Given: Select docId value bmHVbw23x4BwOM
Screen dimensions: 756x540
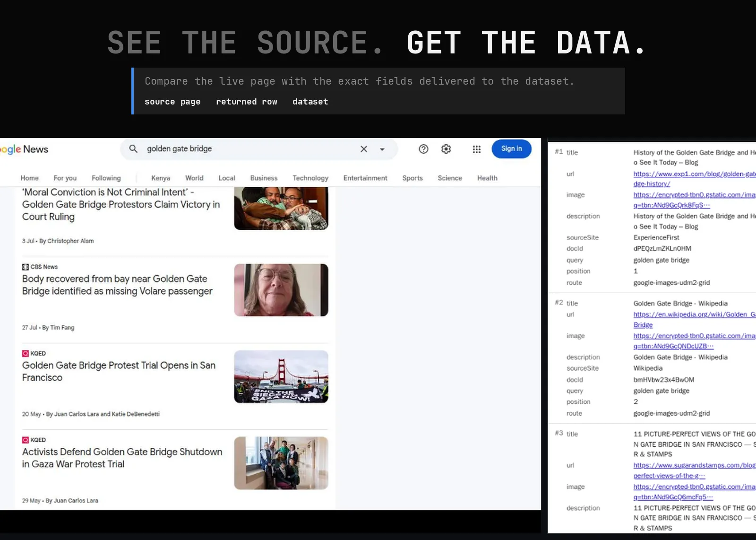Looking at the screenshot, I should click(664, 379).
